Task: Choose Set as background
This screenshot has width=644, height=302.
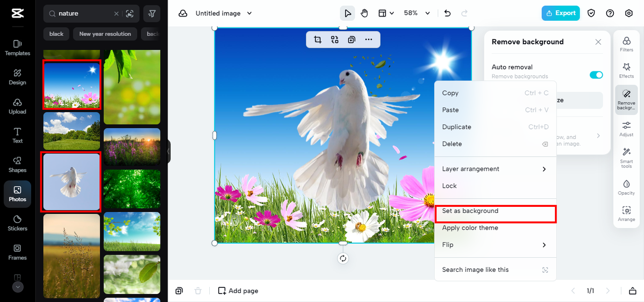Action: pos(496,211)
